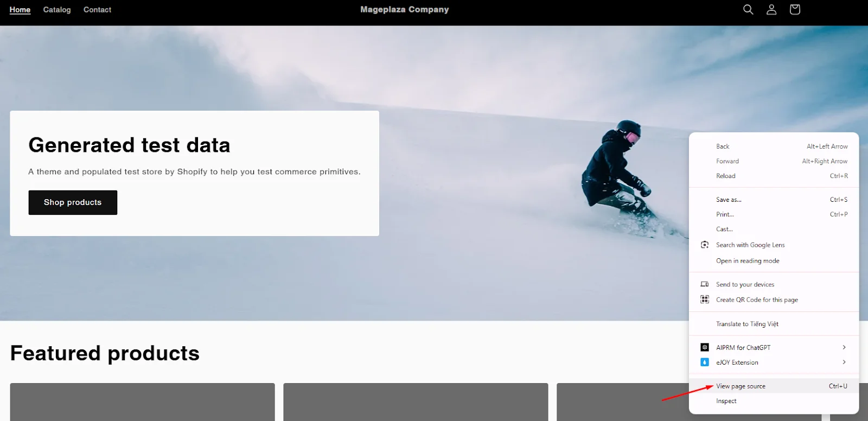Expand the eJOY Extension submenu arrow

[844, 362]
